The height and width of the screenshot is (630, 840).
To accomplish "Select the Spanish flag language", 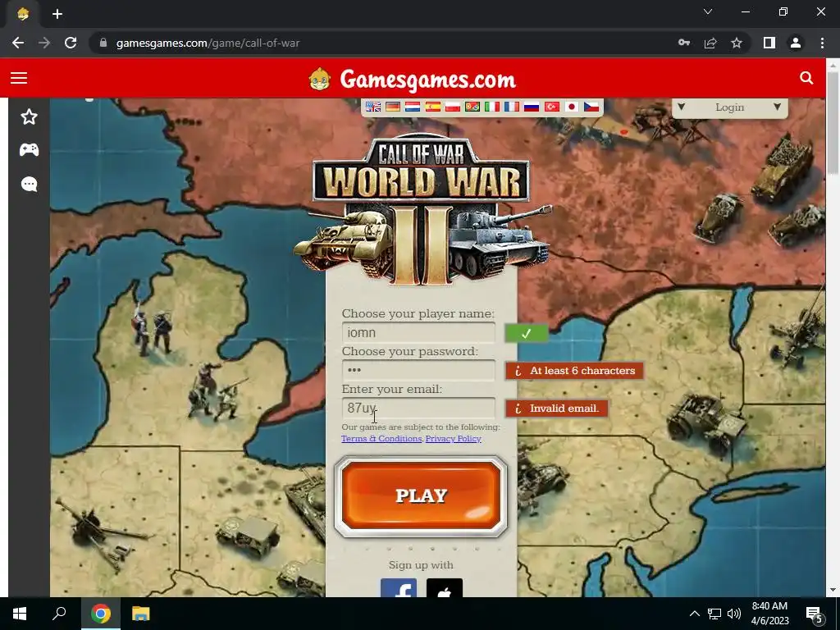I will click(433, 107).
